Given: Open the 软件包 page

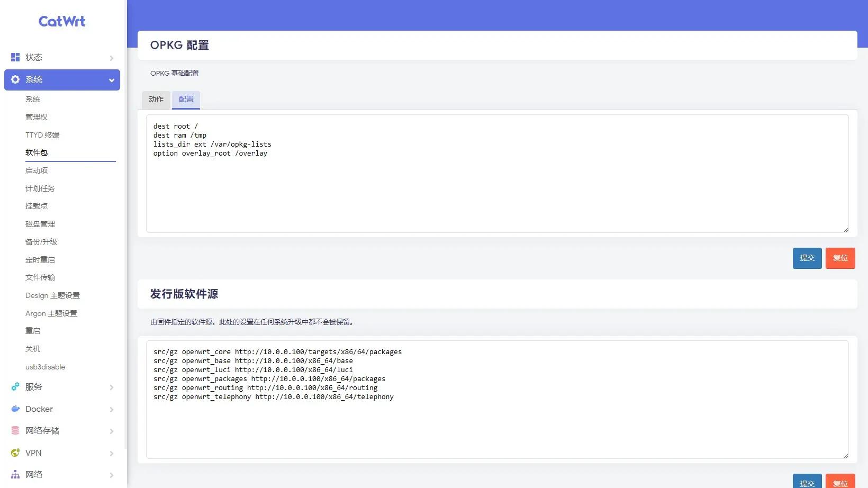Looking at the screenshot, I should click(37, 152).
